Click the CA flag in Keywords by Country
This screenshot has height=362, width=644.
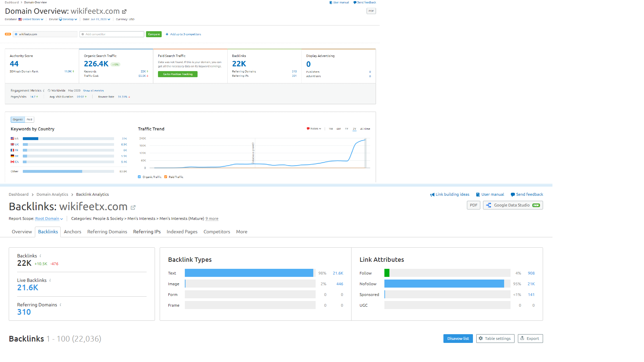12,162
